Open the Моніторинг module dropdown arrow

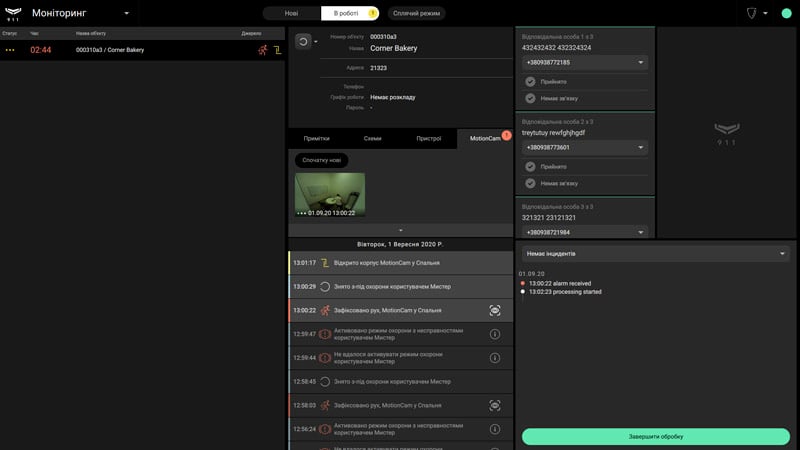pyautogui.click(x=127, y=13)
